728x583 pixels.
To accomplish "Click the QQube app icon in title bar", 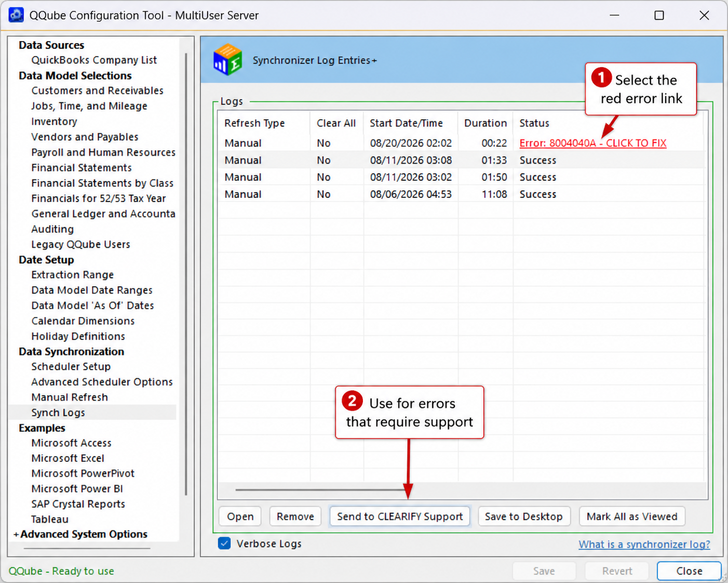I will 16,15.
